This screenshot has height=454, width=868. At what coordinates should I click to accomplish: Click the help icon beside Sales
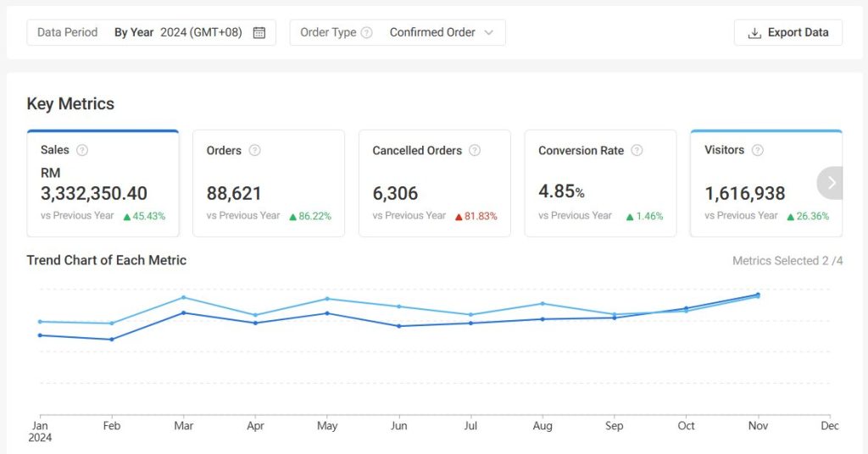82,151
